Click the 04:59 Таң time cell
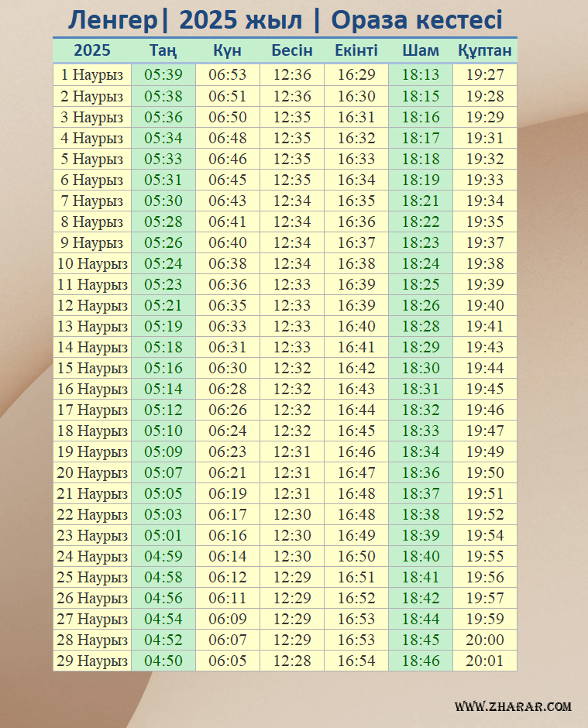The height and width of the screenshot is (728, 588). point(163,556)
